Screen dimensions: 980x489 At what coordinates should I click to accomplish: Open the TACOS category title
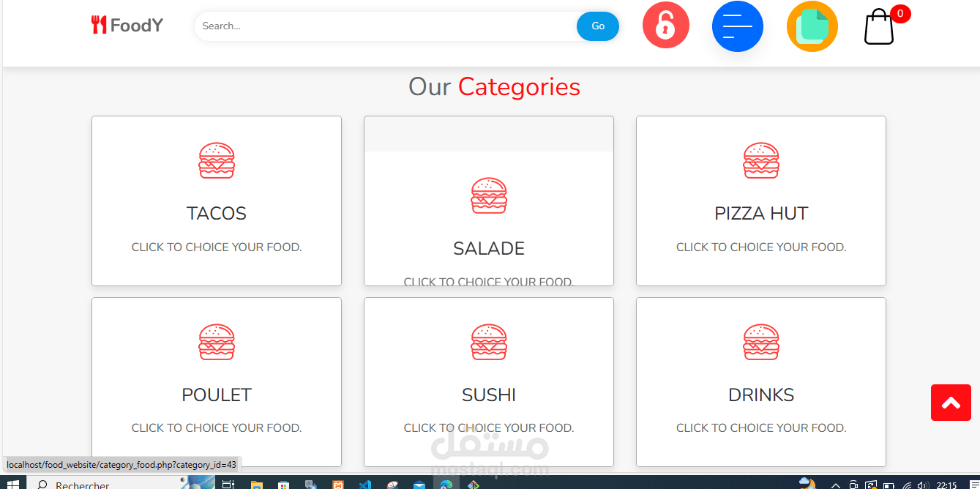pyautogui.click(x=217, y=214)
